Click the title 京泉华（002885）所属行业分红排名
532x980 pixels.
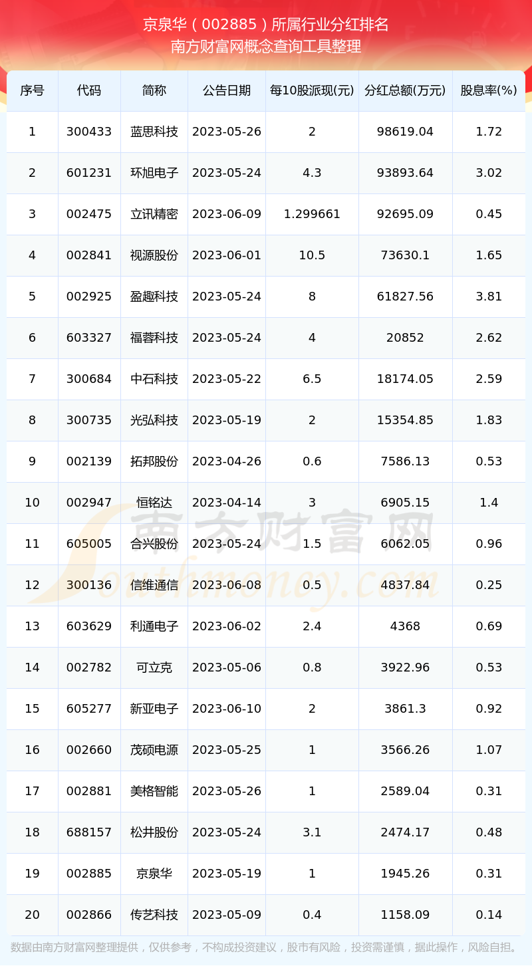pos(266,25)
